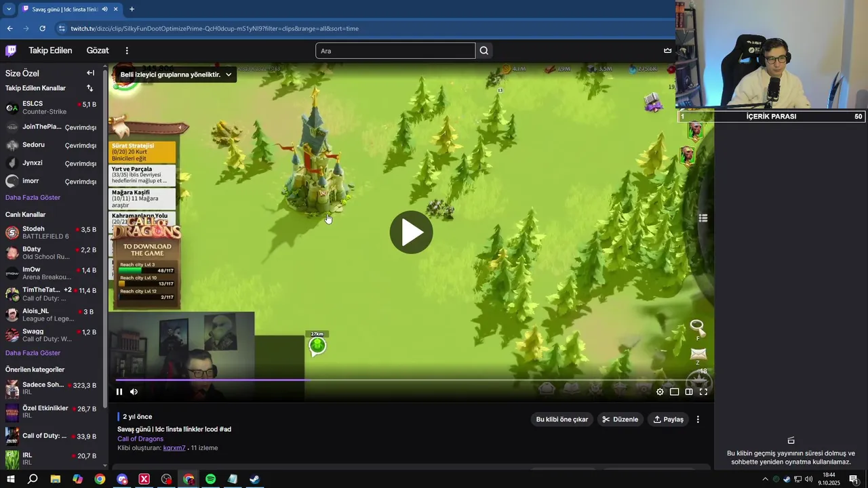
Task: Open Stodeh Battlefield 6 channel
Action: [52, 232]
